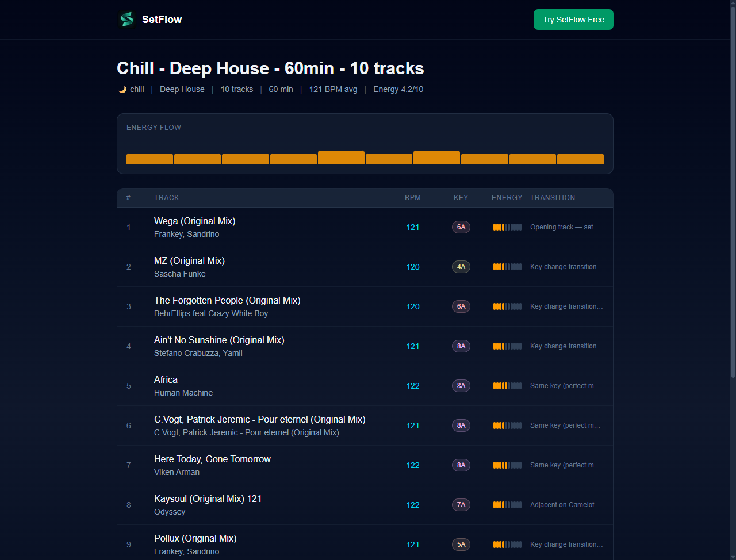Click the 4A key badge for MZ

[461, 266]
